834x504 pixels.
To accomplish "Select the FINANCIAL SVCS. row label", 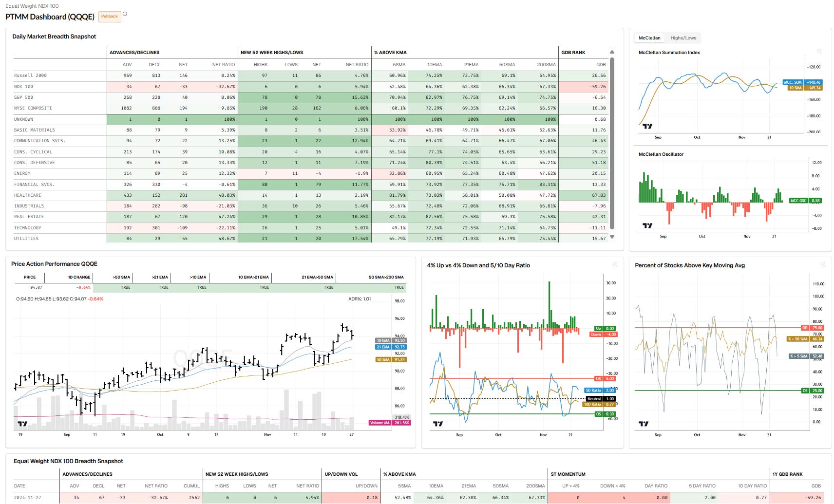I will coord(34,185).
